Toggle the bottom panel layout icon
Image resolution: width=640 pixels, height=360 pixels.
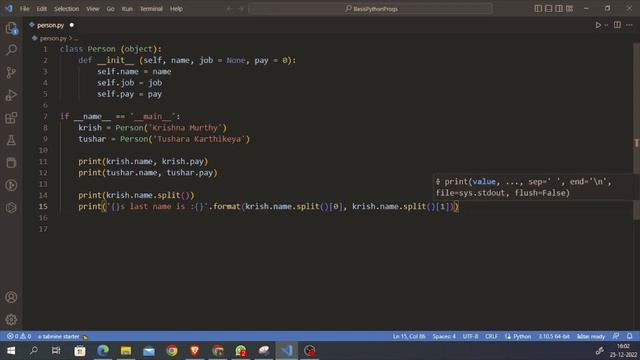(549, 9)
